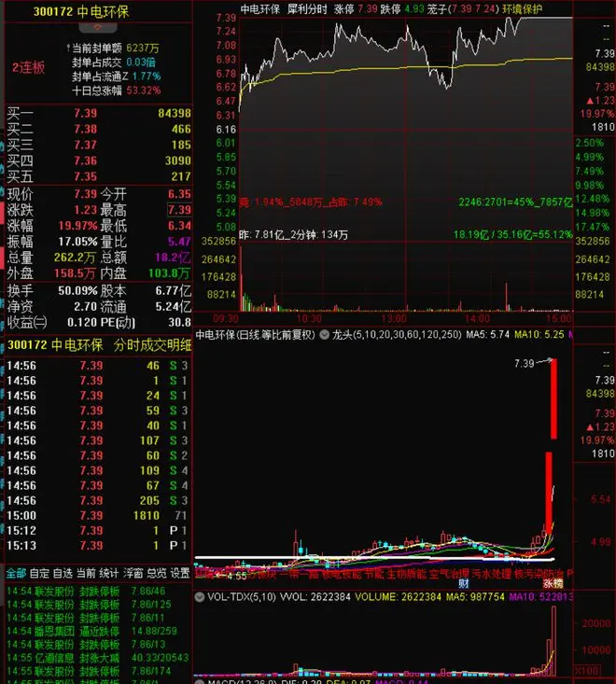
Task: Select the 全部 tab in alerts panel
Action: [x=16, y=572]
